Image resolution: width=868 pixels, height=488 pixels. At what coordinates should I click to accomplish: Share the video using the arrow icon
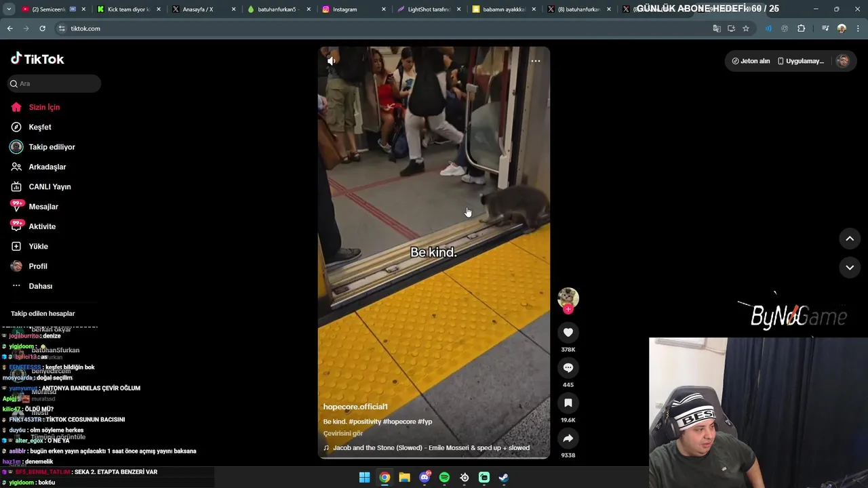click(x=568, y=438)
